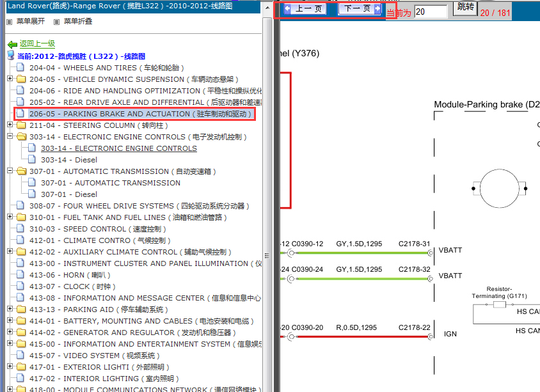The image size is (540, 392).
Task: Click the 20 / 181 page count text
Action: [x=495, y=13]
